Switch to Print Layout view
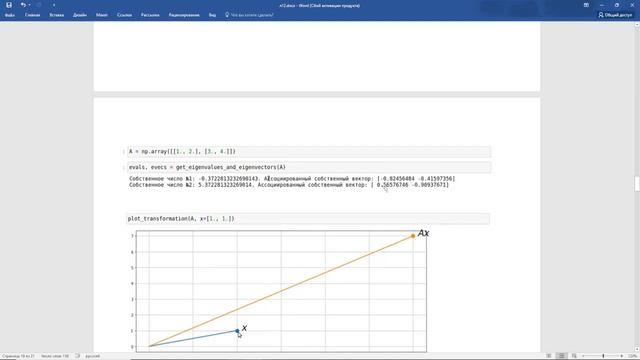Screen dimensions: 640x360 click(x=562, y=356)
